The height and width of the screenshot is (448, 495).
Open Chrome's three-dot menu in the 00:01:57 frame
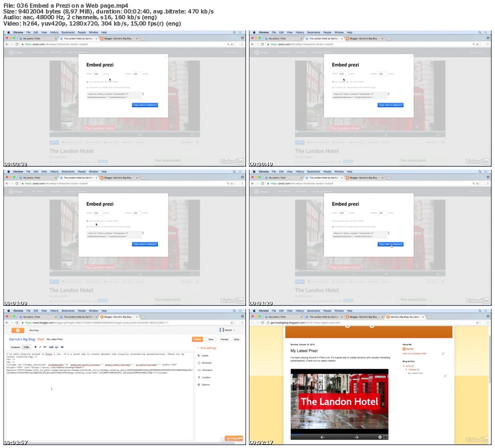pos(242,323)
